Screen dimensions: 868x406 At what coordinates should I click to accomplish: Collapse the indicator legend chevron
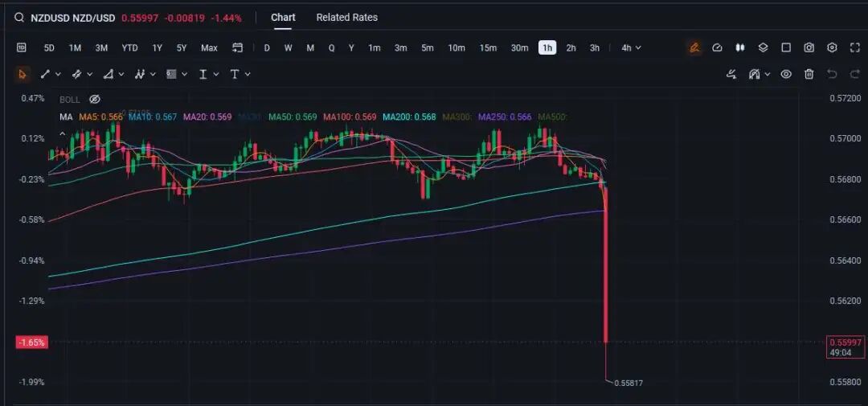point(63,134)
